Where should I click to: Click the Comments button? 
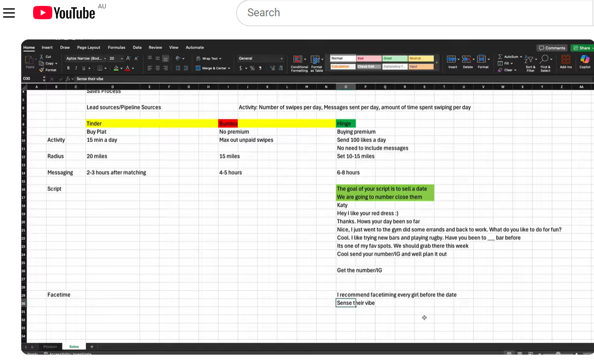tap(552, 48)
